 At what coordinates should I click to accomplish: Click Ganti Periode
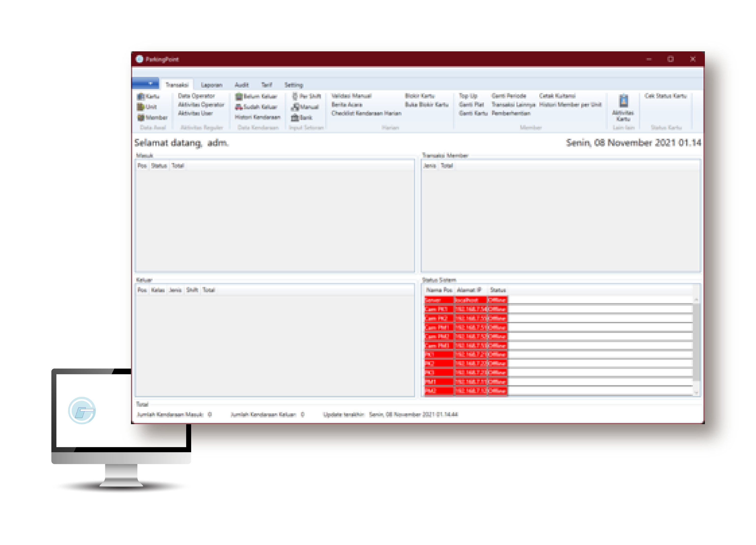click(509, 96)
